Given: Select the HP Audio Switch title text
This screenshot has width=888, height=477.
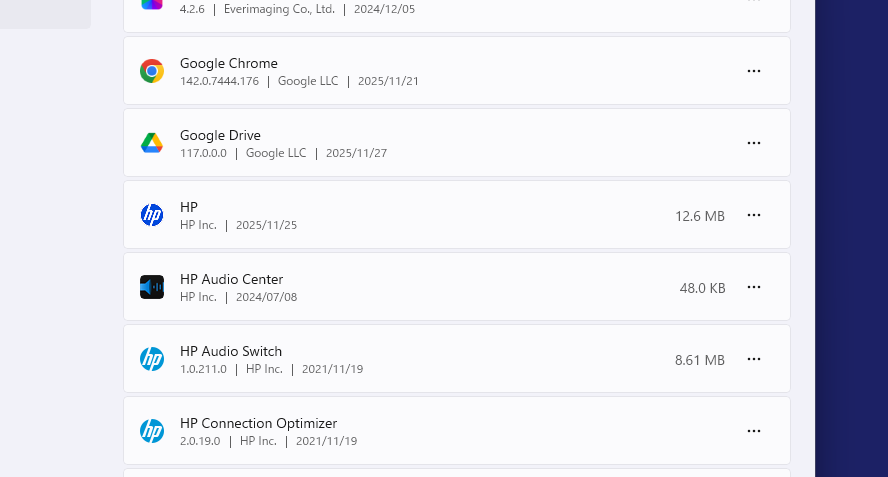Looking at the screenshot, I should 231,351.
